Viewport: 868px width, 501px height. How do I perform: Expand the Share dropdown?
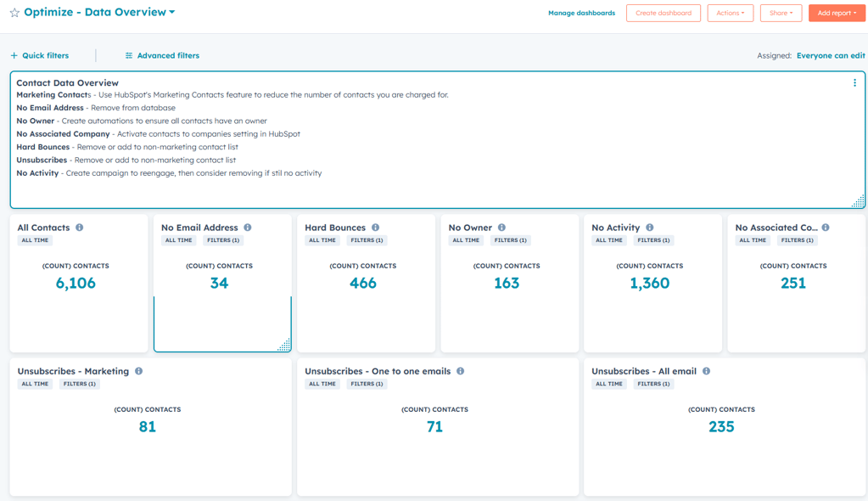pos(781,14)
